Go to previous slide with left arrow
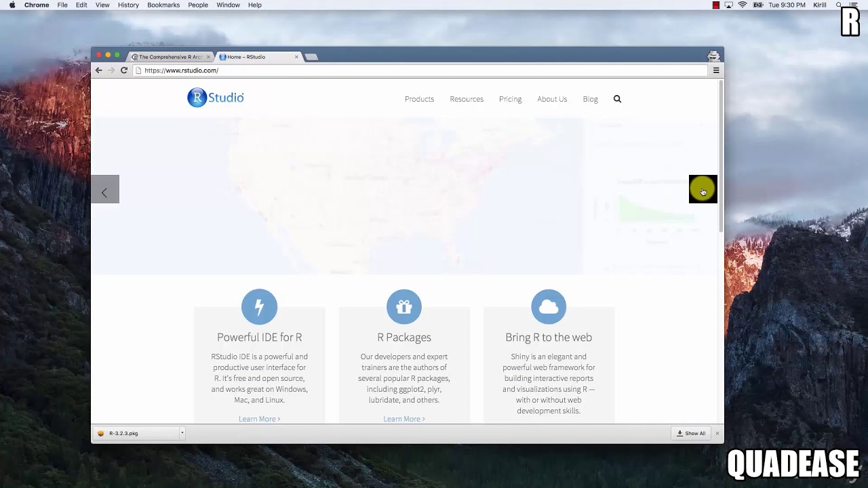Image resolution: width=868 pixels, height=488 pixels. (105, 189)
